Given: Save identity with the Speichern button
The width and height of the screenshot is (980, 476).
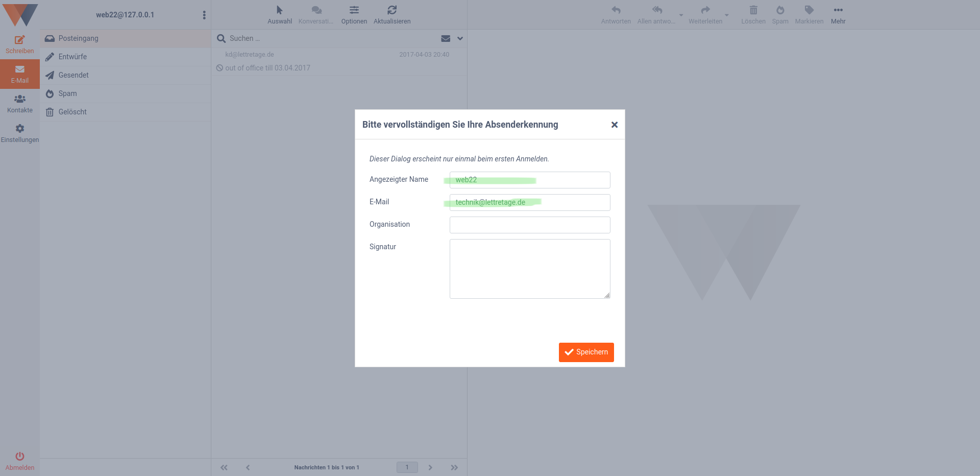Looking at the screenshot, I should 586,352.
